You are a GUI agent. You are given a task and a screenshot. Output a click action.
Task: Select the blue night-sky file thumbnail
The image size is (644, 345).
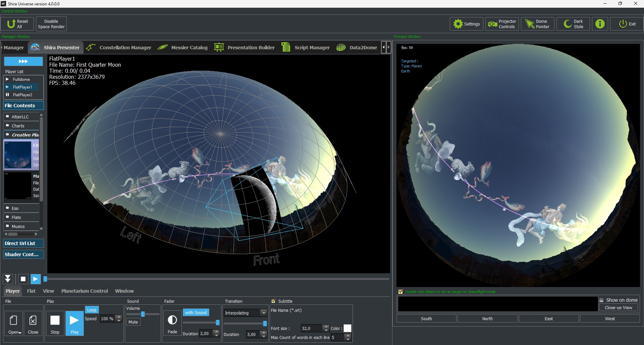point(17,155)
